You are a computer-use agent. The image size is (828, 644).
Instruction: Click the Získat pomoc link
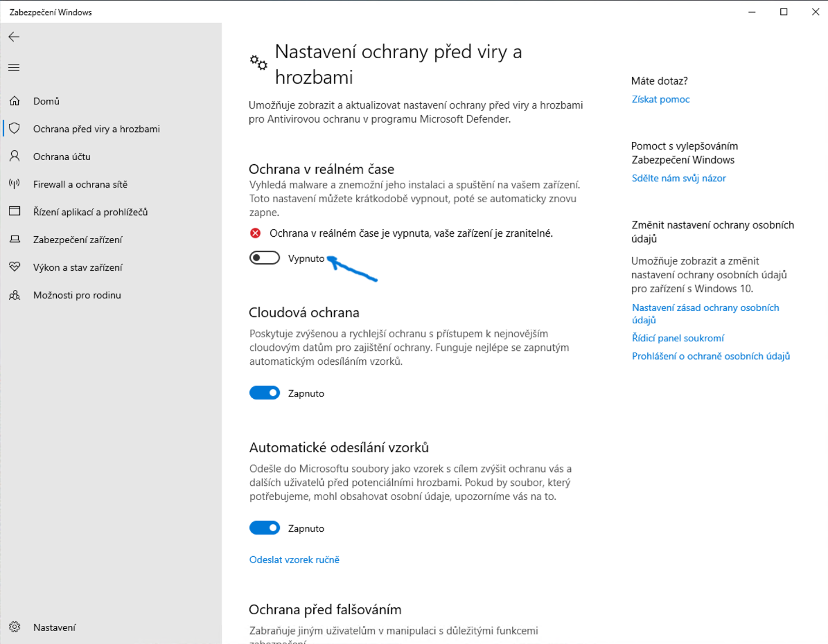[660, 99]
